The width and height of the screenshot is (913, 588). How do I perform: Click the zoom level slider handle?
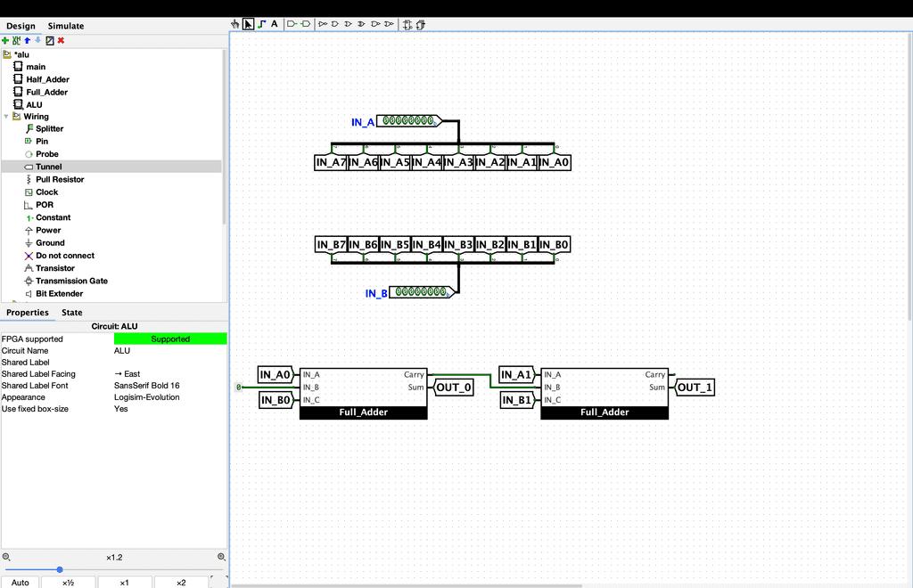[60, 569]
